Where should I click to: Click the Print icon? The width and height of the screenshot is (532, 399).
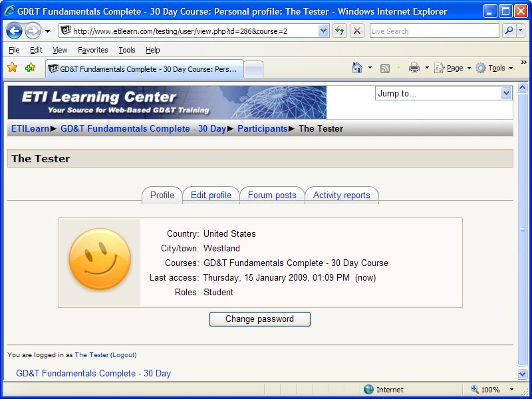(x=414, y=68)
